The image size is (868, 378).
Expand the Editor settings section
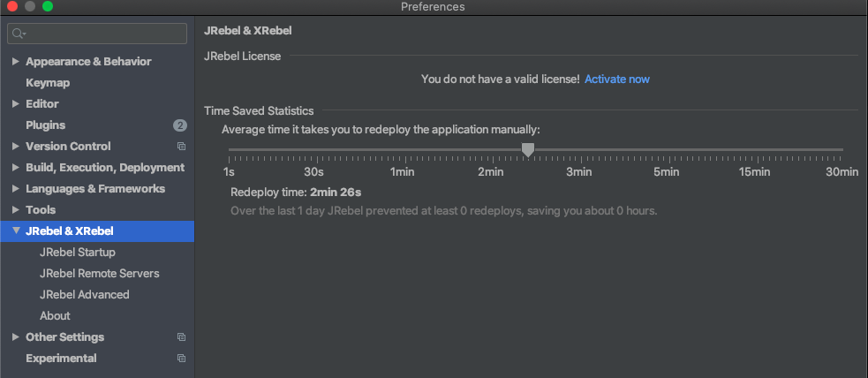click(15, 104)
